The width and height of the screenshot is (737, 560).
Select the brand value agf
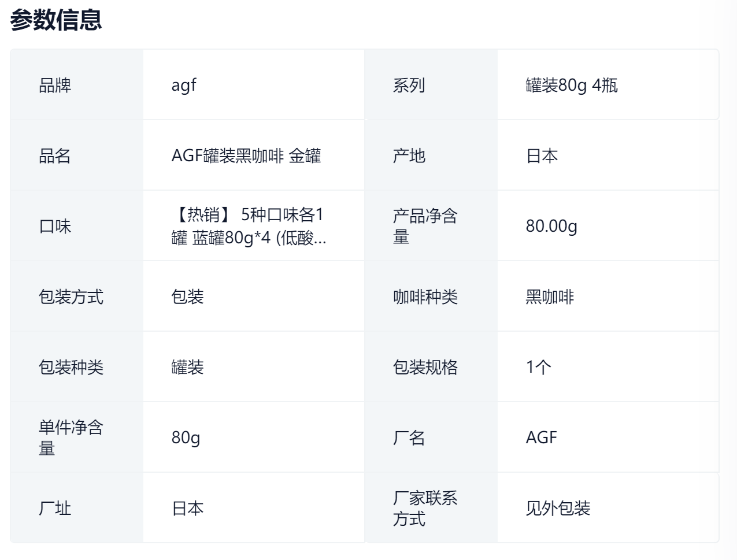pos(184,86)
